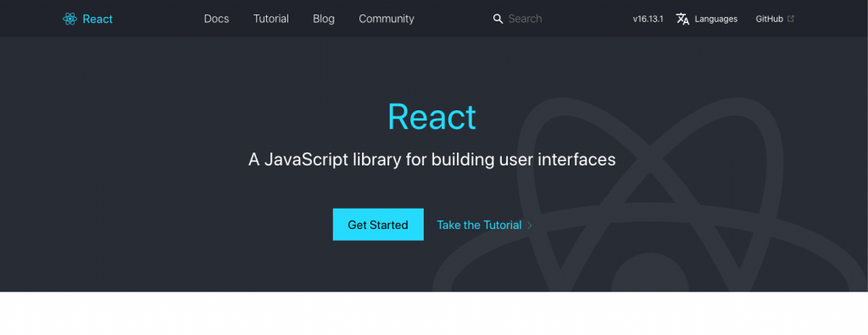Click the React atom logo icon
868x335 pixels.
(70, 19)
